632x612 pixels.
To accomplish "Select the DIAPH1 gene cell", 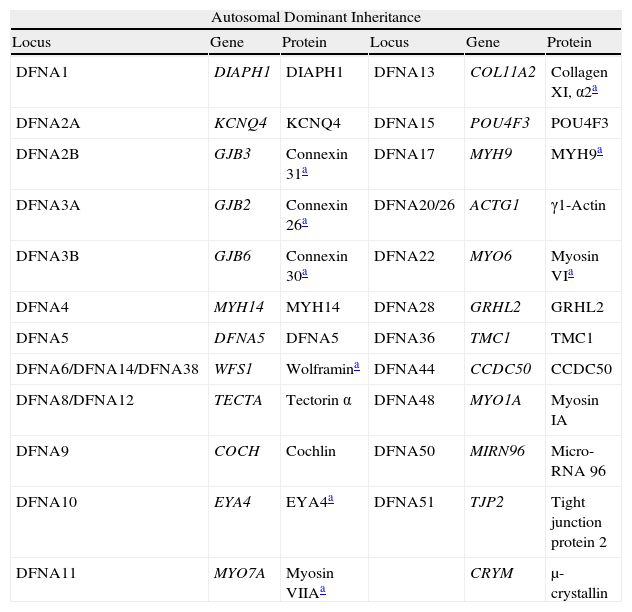I will (x=237, y=72).
